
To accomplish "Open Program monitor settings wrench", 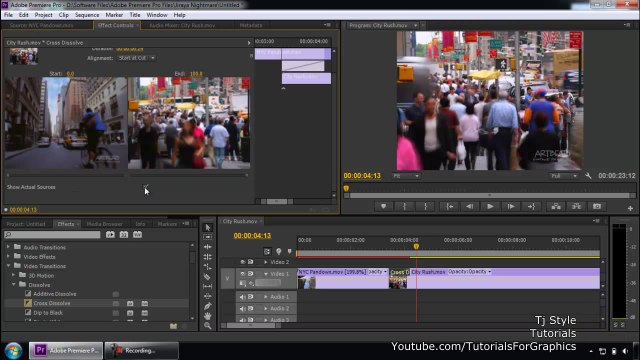I will point(588,176).
